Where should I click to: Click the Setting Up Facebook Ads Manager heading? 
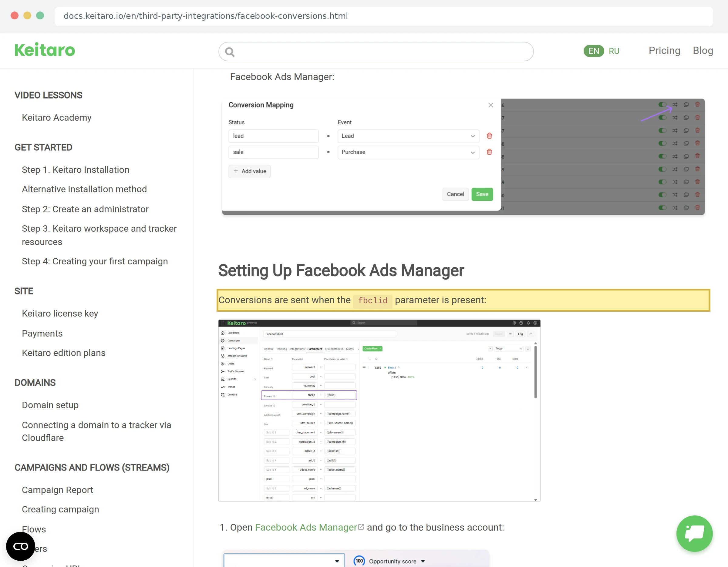click(x=341, y=270)
